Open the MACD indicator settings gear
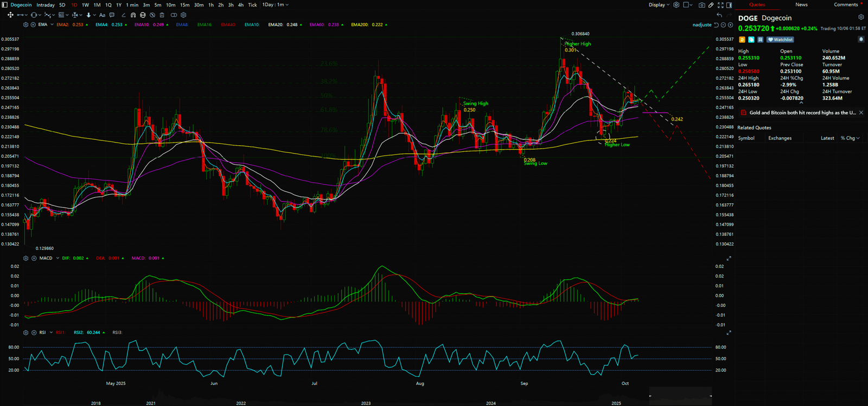This screenshot has height=406, width=868. [25, 258]
